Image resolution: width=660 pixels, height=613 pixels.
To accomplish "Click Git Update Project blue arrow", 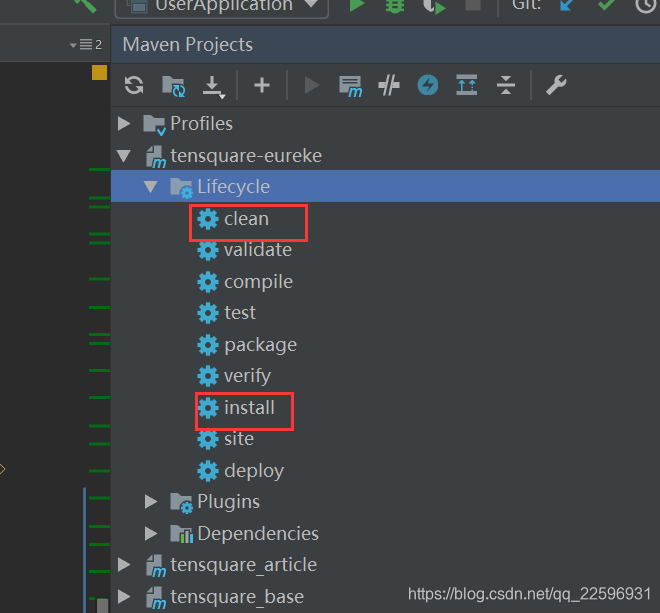I will pos(567,4).
